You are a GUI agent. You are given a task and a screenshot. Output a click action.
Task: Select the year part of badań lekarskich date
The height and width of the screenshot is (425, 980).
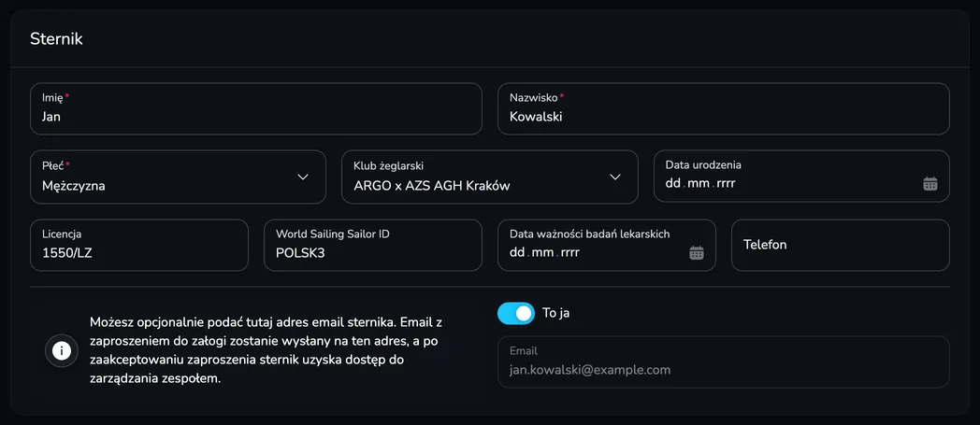[570, 253]
